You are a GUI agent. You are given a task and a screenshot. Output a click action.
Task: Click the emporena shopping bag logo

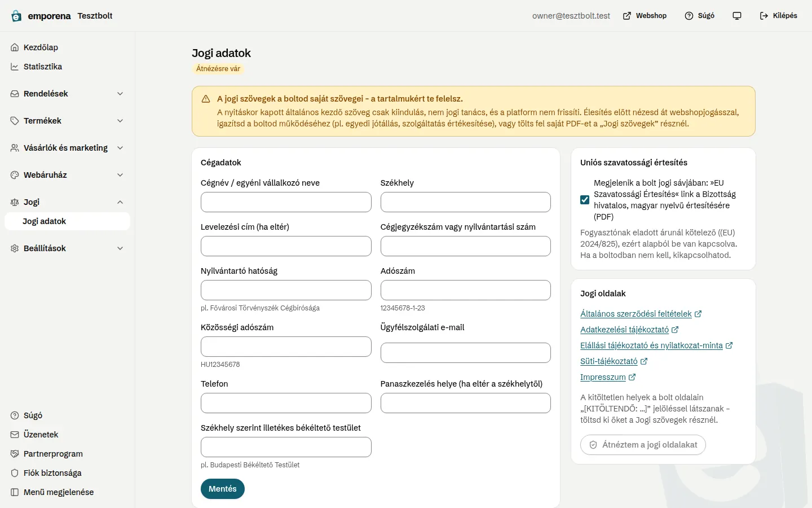[x=16, y=16]
